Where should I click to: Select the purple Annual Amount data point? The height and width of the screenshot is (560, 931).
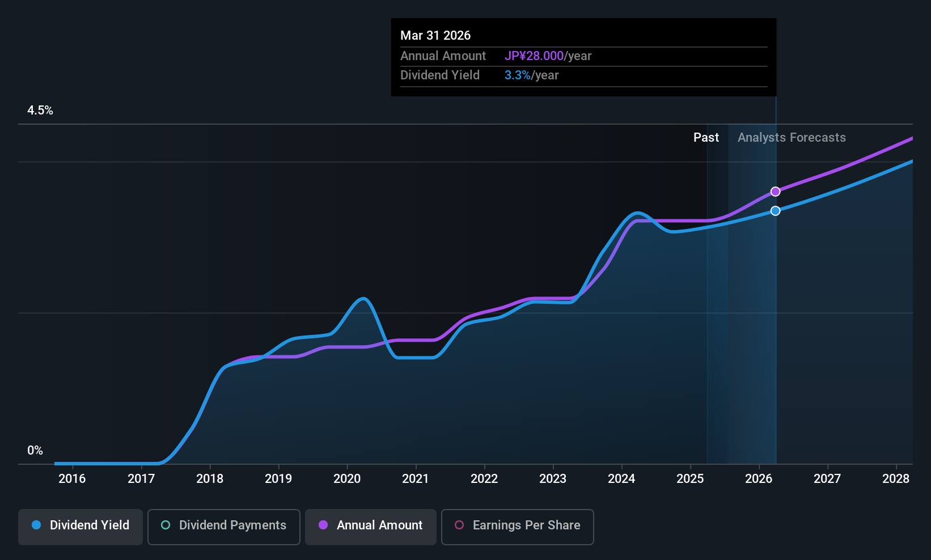tap(775, 192)
